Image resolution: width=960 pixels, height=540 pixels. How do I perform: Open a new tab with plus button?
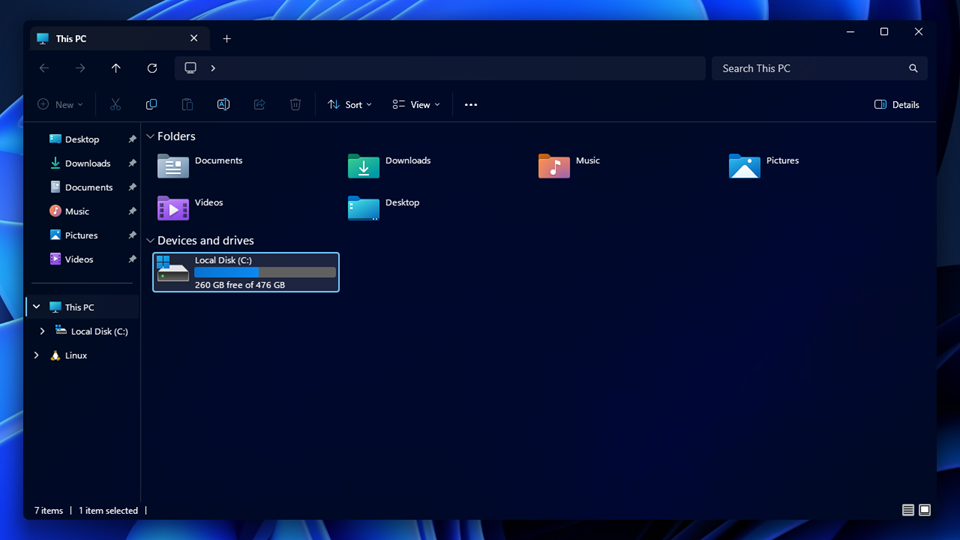[x=227, y=39]
